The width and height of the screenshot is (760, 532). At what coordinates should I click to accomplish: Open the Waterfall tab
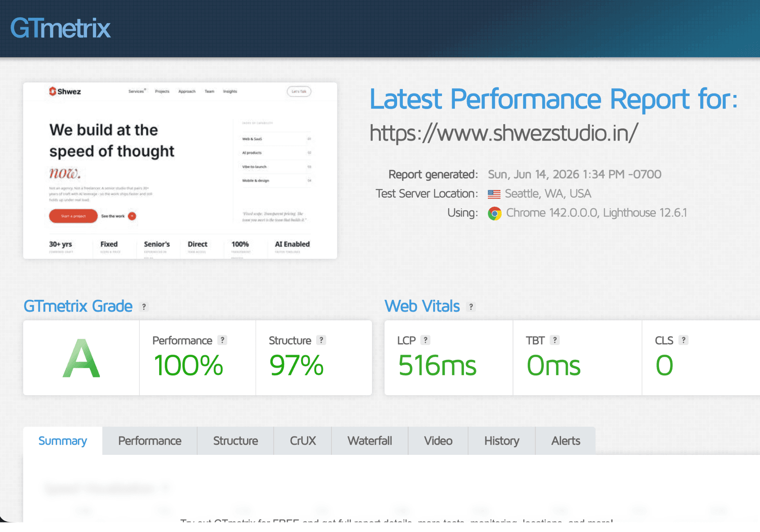370,441
